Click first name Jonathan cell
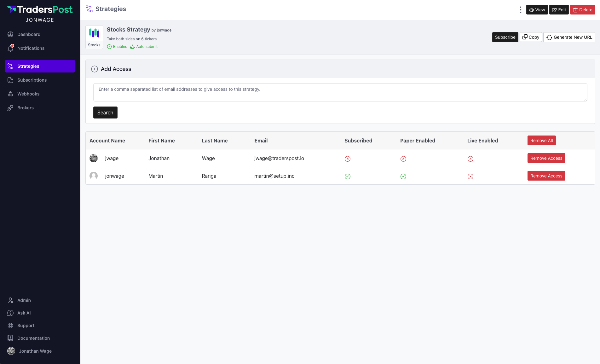 [x=159, y=158]
